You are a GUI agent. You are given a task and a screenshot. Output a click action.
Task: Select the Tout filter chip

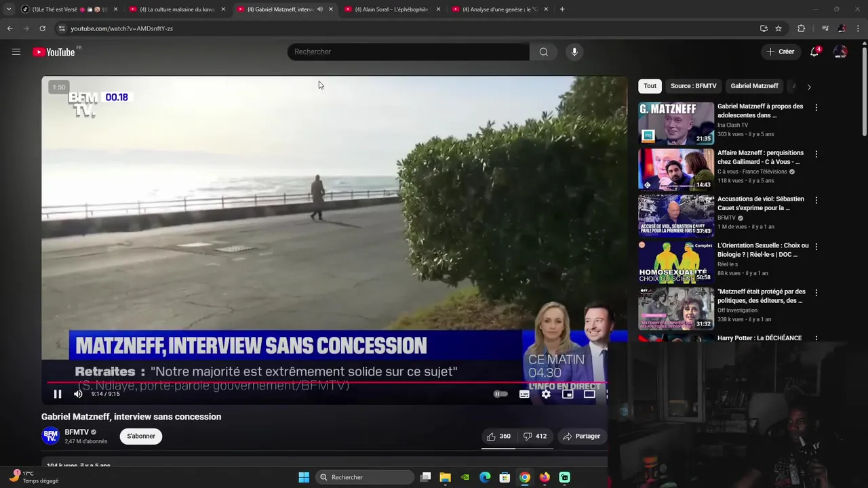pos(650,86)
